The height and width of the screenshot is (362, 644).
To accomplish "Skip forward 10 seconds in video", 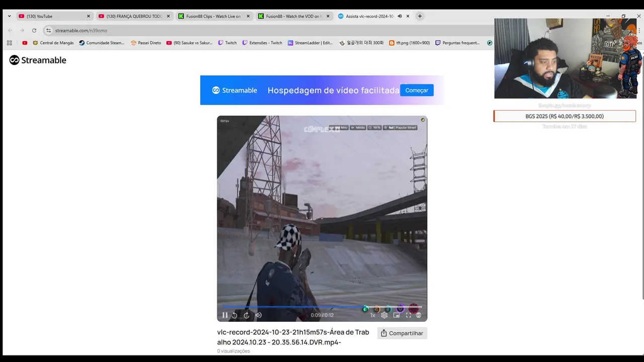I will click(x=247, y=315).
